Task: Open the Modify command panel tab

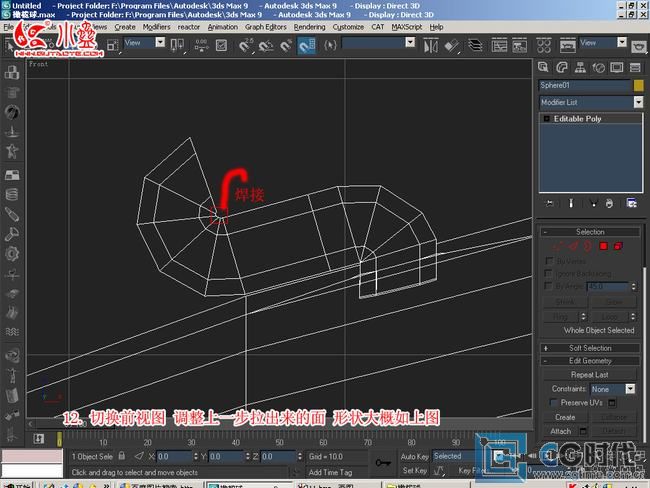Action: point(562,67)
